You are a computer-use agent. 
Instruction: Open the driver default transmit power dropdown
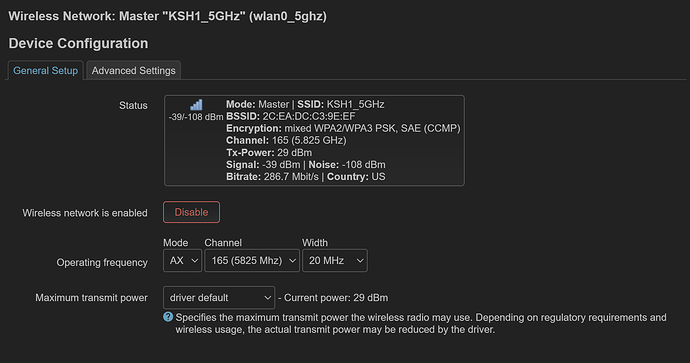219,297
